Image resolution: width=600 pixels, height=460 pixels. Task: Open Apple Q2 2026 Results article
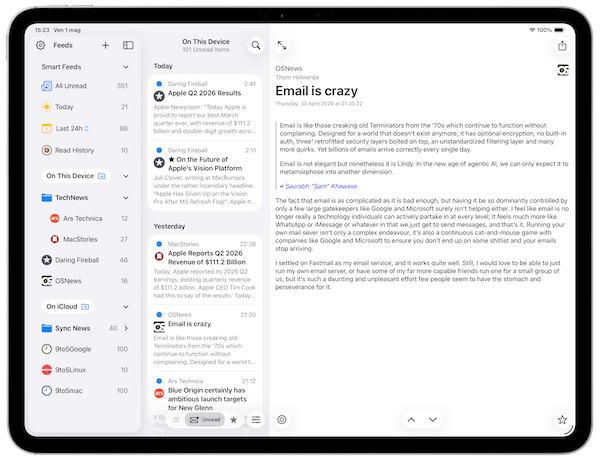point(205,107)
